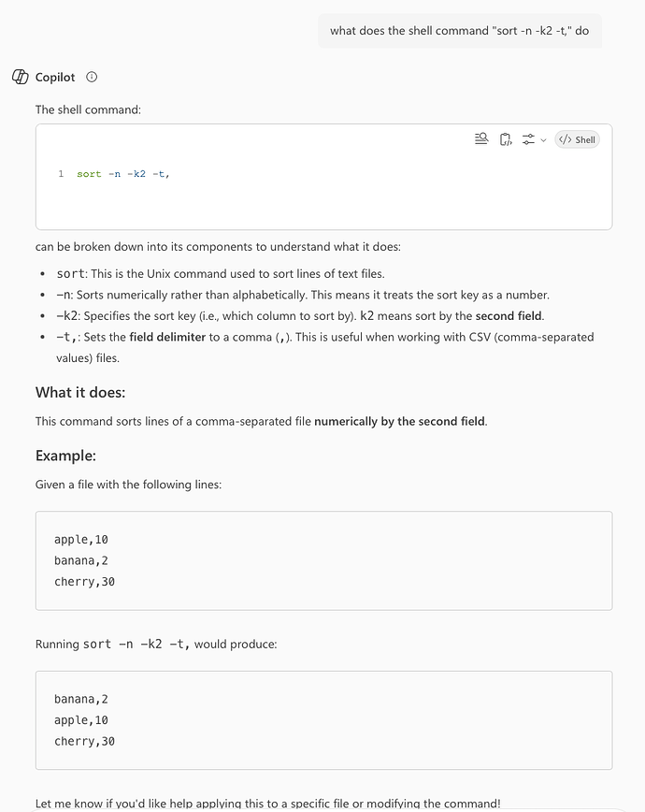
Task: Copy code using the clipboard icon
Action: (506, 139)
